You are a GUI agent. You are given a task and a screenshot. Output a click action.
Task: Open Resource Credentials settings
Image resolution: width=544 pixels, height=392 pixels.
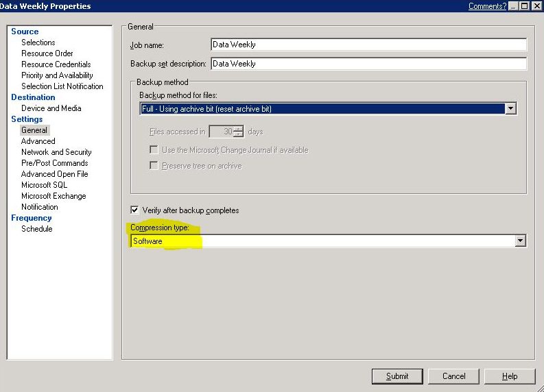[56, 64]
